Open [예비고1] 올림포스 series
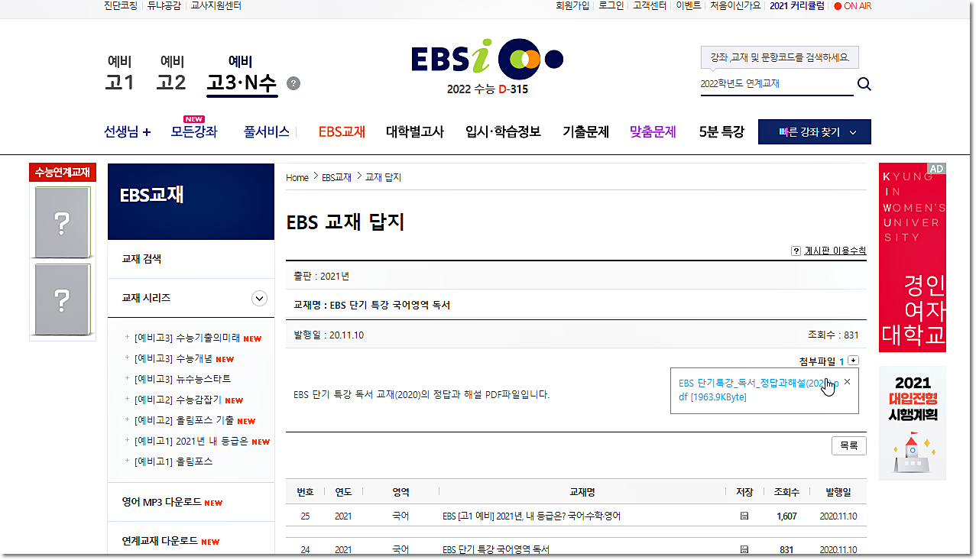This screenshot has width=976, height=560. coord(173,461)
